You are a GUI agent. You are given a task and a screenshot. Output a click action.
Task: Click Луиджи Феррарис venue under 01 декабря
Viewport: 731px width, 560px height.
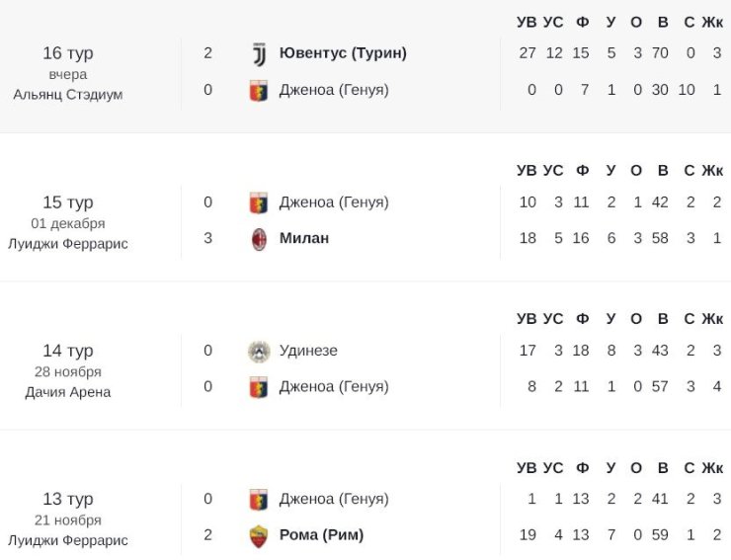tap(68, 244)
